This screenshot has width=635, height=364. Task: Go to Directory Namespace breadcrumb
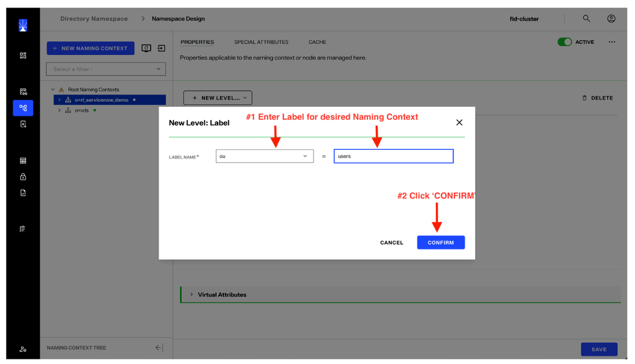point(94,18)
